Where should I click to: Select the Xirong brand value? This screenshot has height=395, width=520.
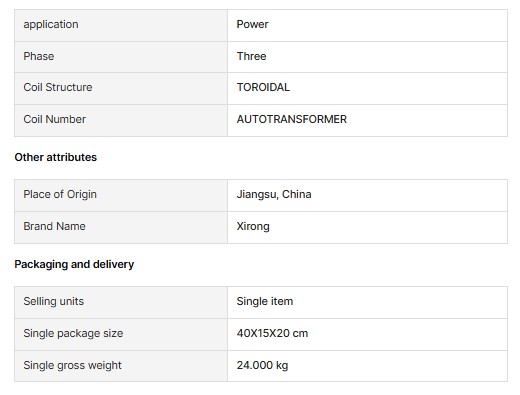pyautogui.click(x=253, y=226)
